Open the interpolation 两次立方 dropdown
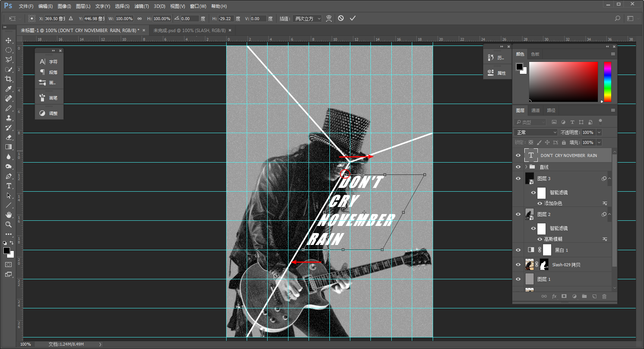Viewport: 644px width, 349px height. (x=307, y=19)
